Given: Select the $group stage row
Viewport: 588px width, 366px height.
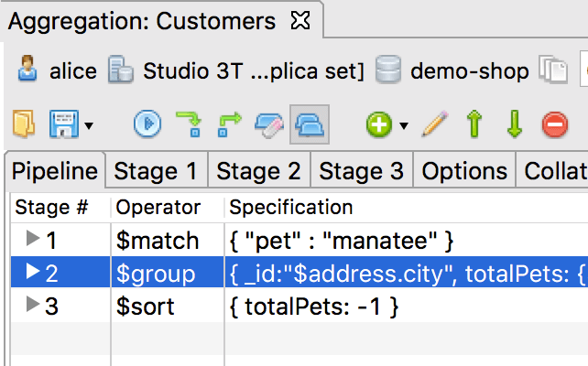Looking at the screenshot, I should (299, 273).
